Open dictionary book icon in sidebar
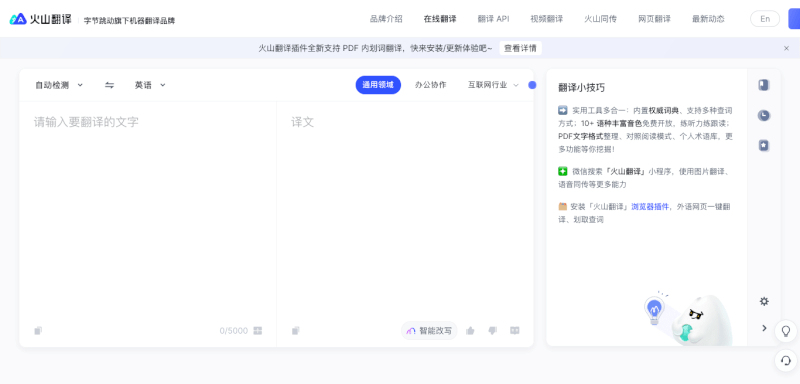Screen dimensions: 800x384 764,85
